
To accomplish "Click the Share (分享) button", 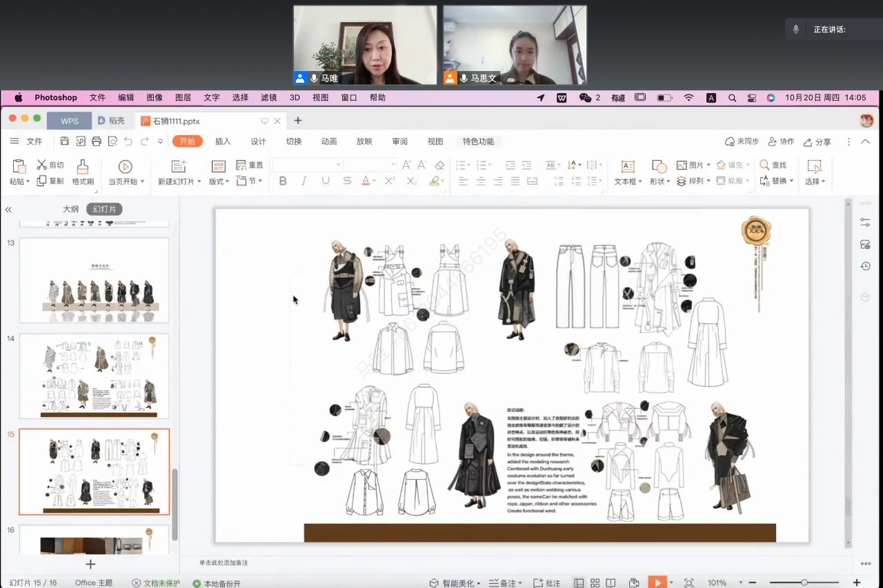I will (x=817, y=141).
